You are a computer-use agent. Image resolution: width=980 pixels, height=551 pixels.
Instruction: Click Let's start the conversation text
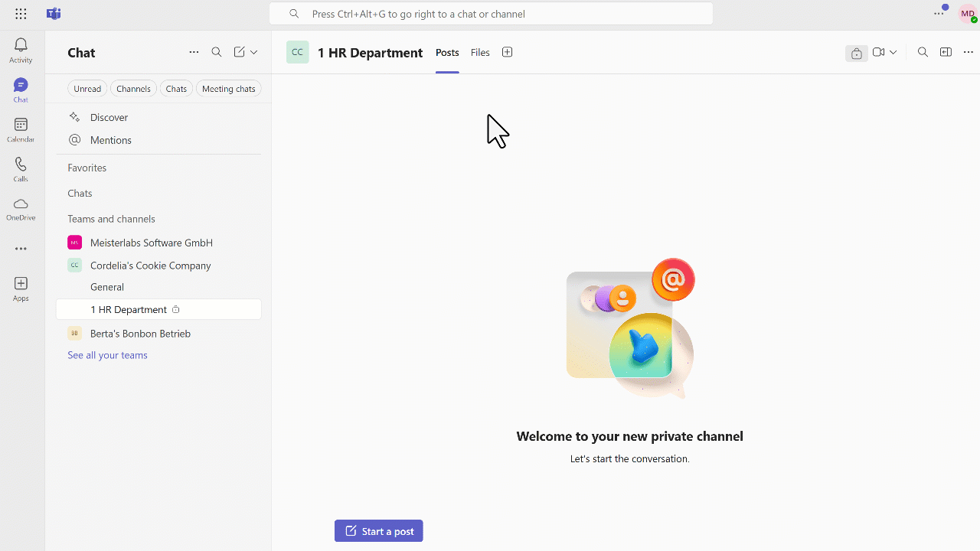pyautogui.click(x=629, y=459)
